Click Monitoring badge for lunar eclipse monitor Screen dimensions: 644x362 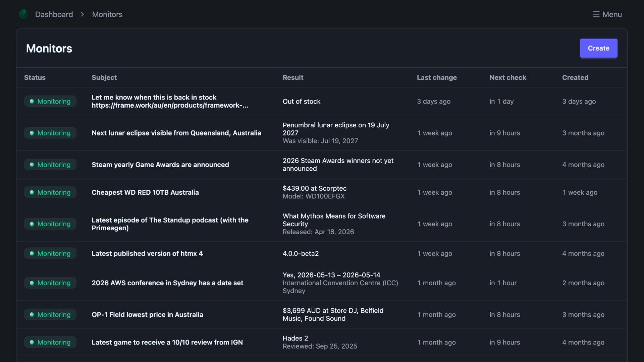[x=50, y=133]
